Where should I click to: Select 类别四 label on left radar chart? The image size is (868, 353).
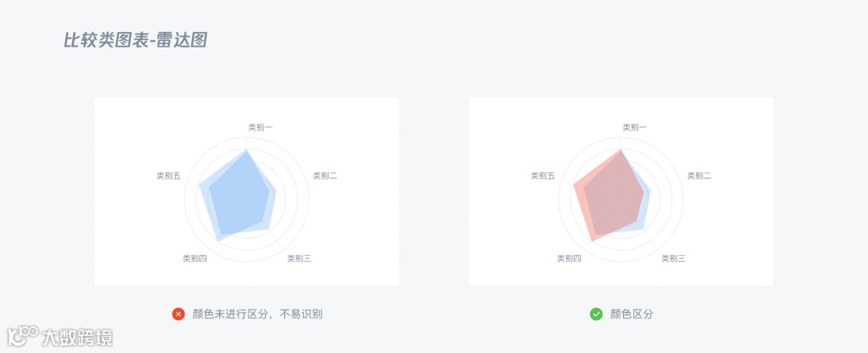click(194, 258)
